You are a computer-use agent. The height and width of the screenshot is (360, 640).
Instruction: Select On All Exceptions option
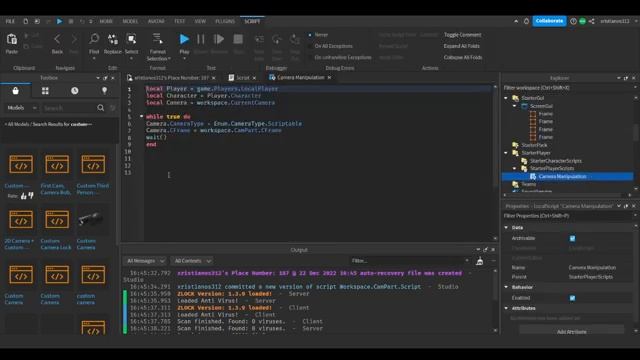click(330, 46)
